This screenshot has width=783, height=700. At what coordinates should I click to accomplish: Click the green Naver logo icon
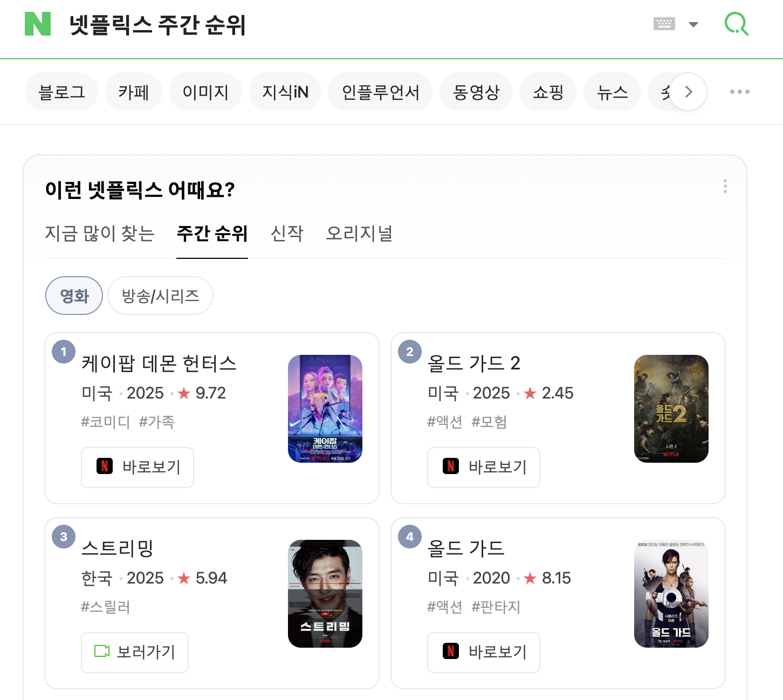[x=38, y=24]
